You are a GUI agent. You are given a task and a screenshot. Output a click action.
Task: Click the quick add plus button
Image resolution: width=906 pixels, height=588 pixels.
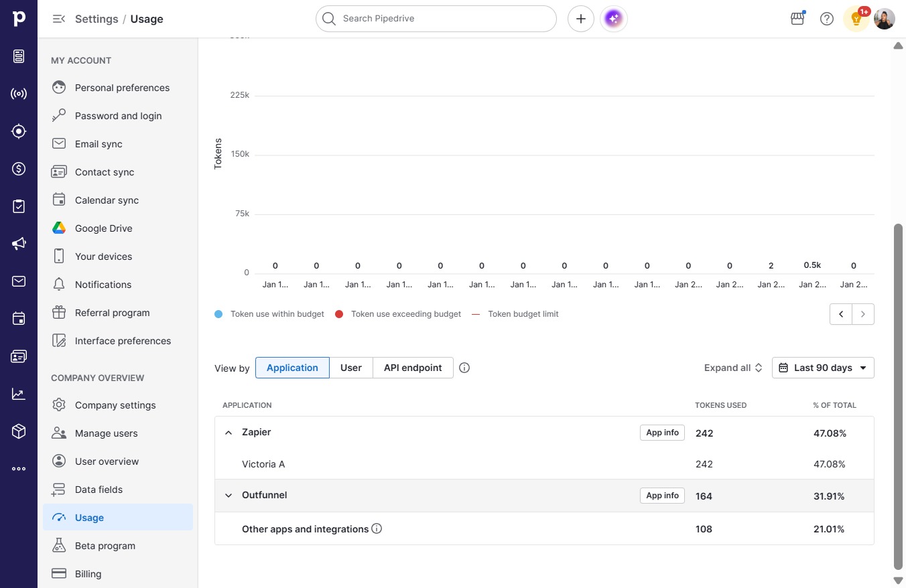(581, 19)
